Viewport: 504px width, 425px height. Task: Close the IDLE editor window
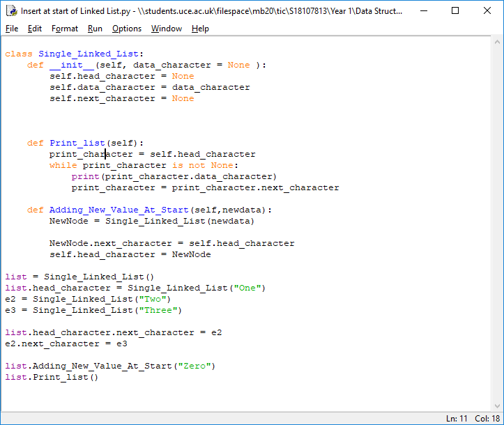pos(487,11)
